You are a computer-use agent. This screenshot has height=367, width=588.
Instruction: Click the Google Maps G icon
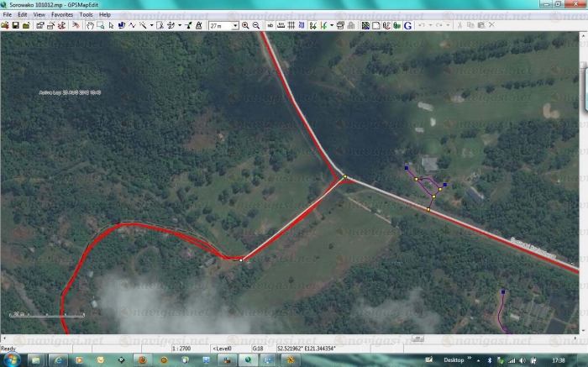pos(408,26)
